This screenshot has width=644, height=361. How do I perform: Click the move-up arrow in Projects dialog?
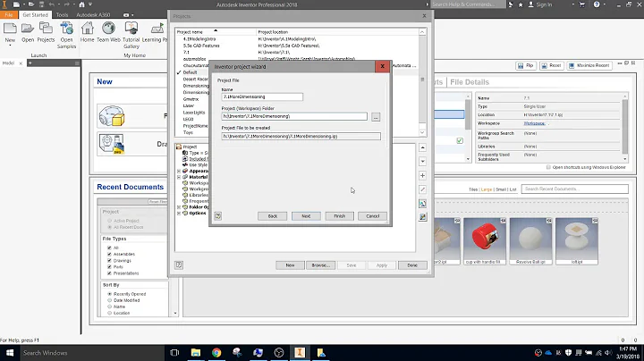pyautogui.click(x=422, y=147)
